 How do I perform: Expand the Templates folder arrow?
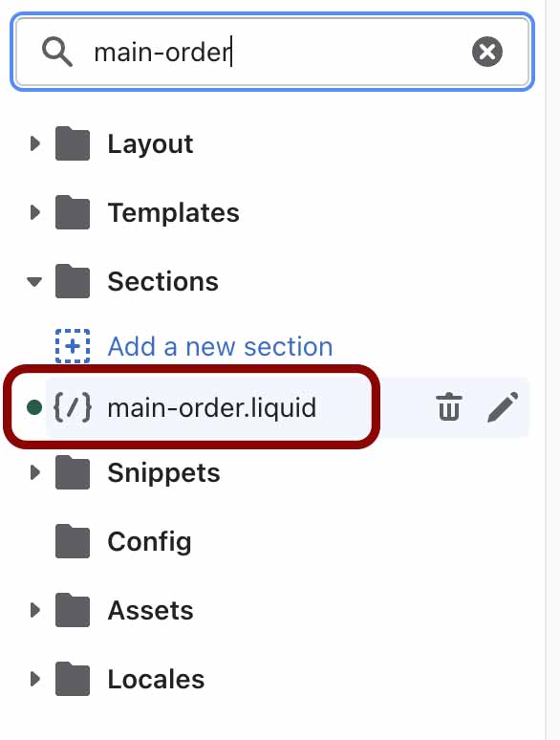coord(34,212)
